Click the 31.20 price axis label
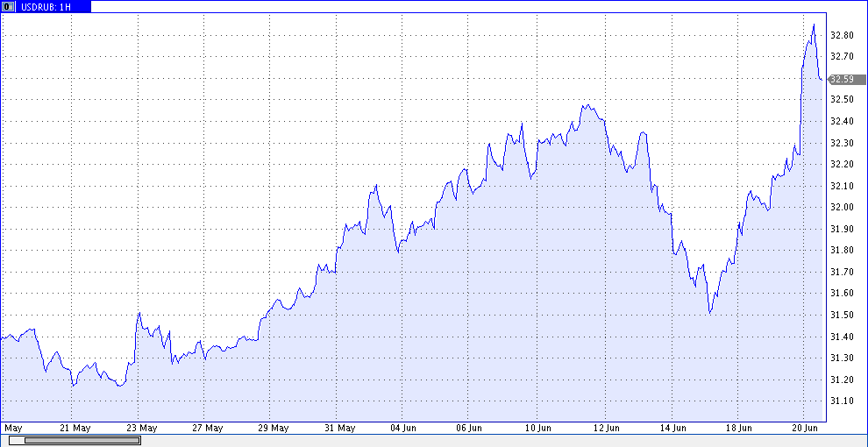The width and height of the screenshot is (868, 447). tap(842, 380)
